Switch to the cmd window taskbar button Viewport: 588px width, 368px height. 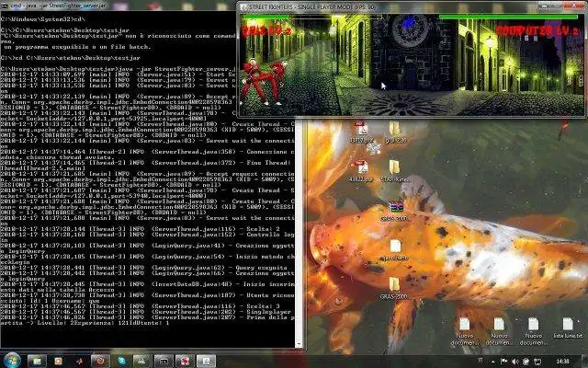[x=164, y=362]
